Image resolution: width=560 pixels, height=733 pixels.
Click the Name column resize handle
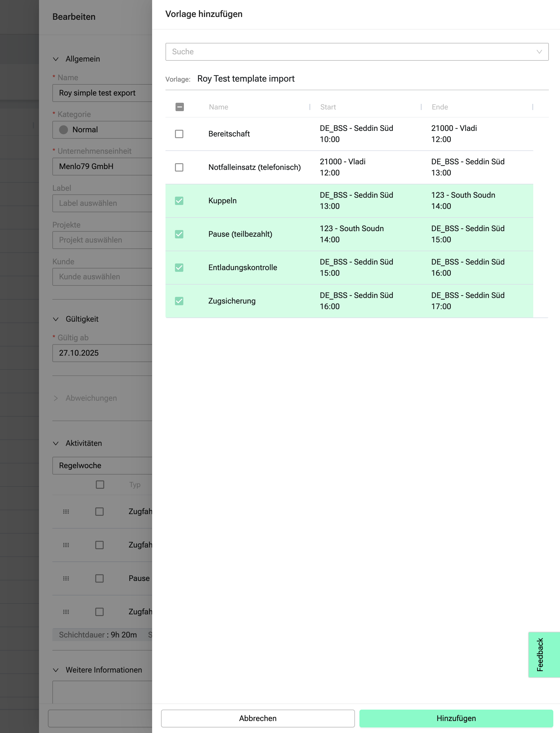[x=310, y=107]
